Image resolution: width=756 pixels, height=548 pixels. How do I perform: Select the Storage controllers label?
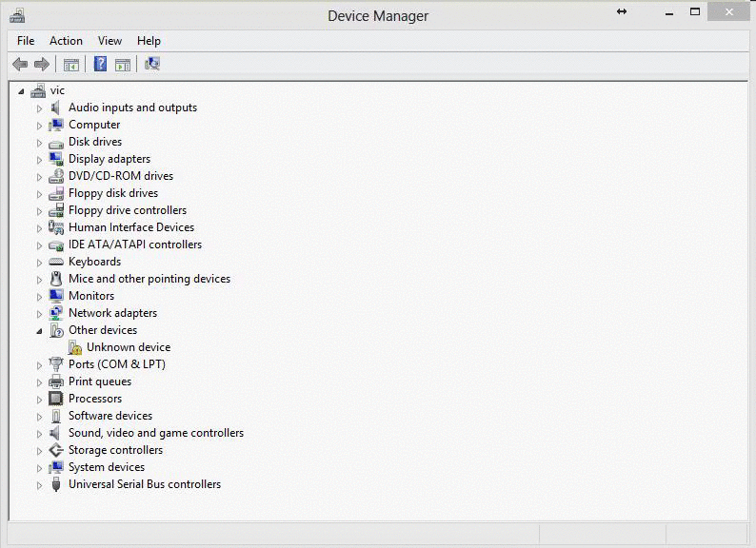tap(116, 450)
